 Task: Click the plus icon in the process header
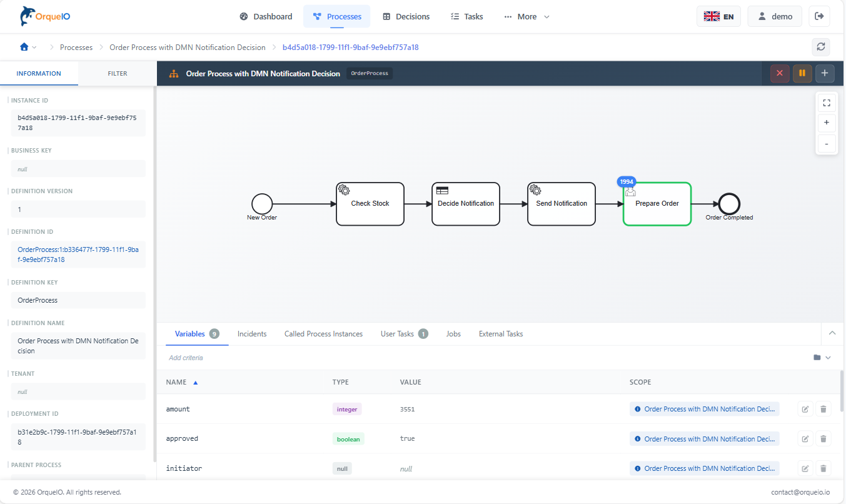(825, 73)
